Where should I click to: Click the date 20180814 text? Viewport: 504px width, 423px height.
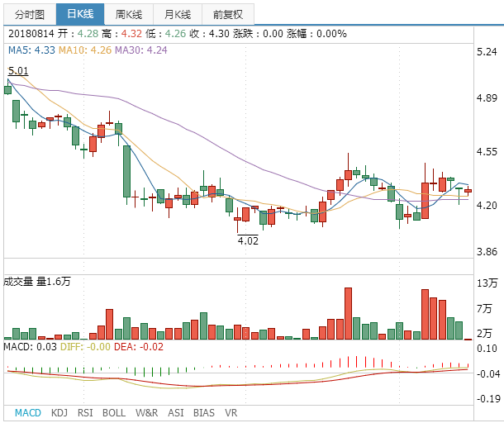[33, 33]
